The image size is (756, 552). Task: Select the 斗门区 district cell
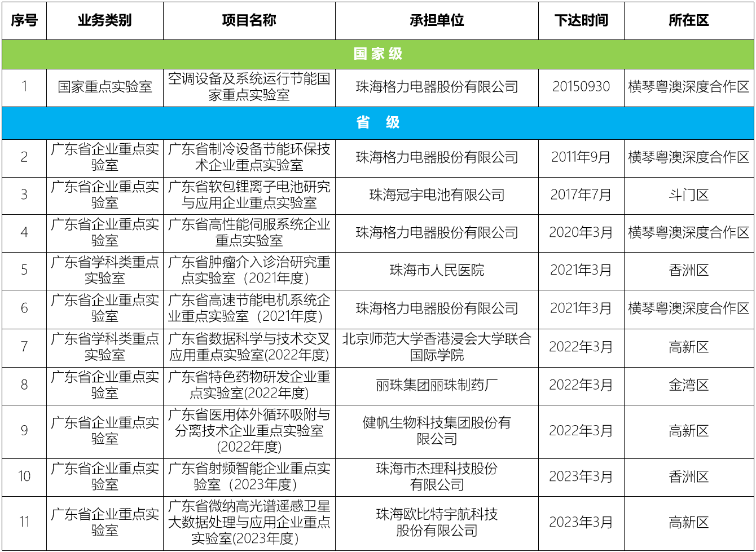tap(688, 196)
